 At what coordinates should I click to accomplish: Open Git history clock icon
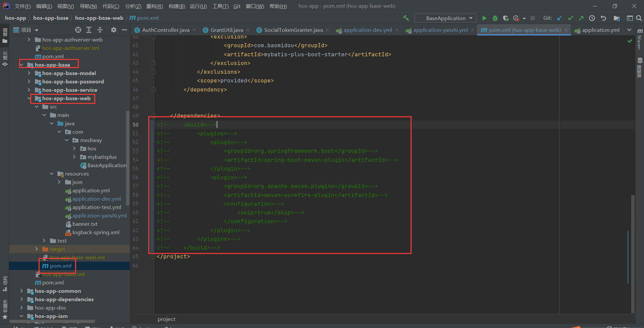tap(592, 18)
